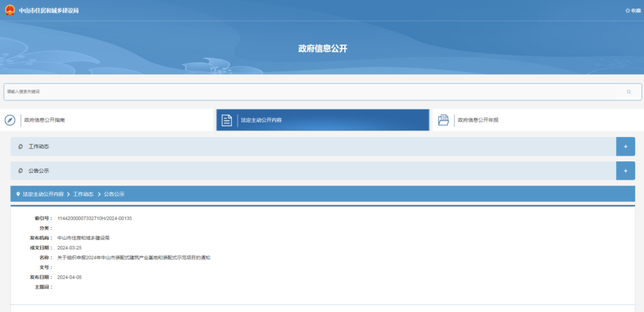644x312 pixels.
Task: Focus the search keyword input field
Action: pos(323,92)
